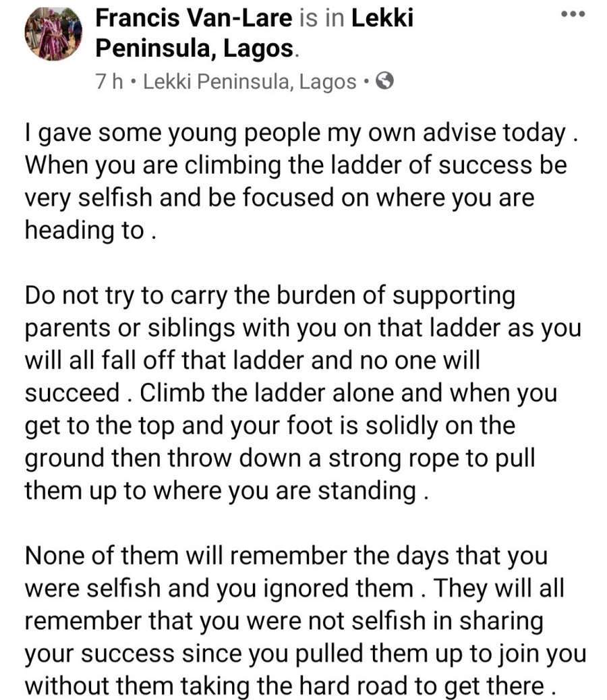Image resolution: width=607 pixels, height=700 pixels.
Task: Click the "7 h" post timestamp
Action: [109, 82]
